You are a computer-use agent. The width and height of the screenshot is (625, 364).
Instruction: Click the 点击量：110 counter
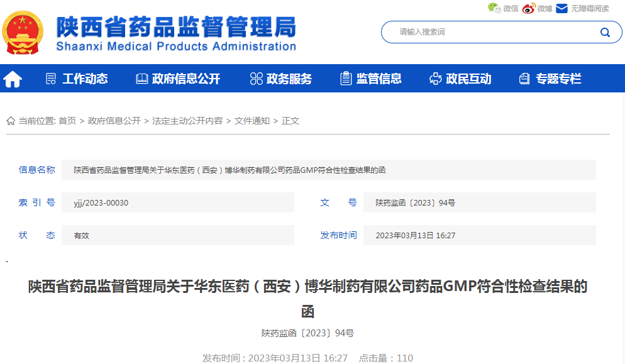coord(386,358)
